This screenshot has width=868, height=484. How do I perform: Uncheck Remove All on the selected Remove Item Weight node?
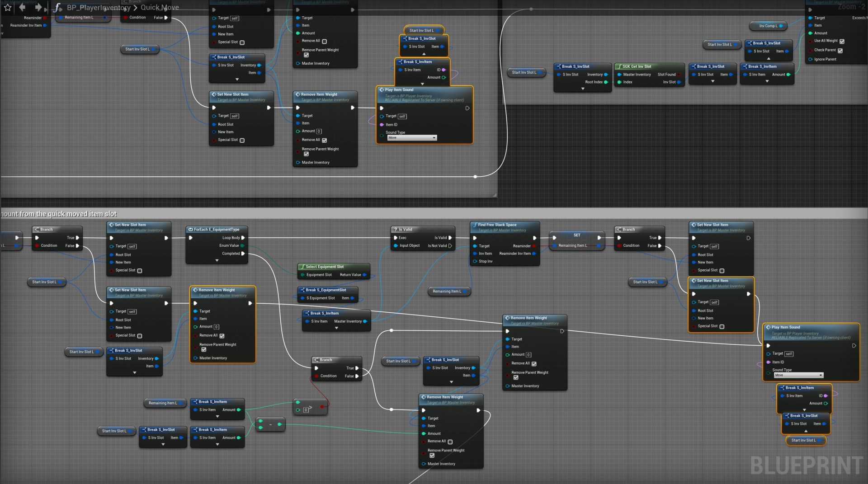coord(222,336)
